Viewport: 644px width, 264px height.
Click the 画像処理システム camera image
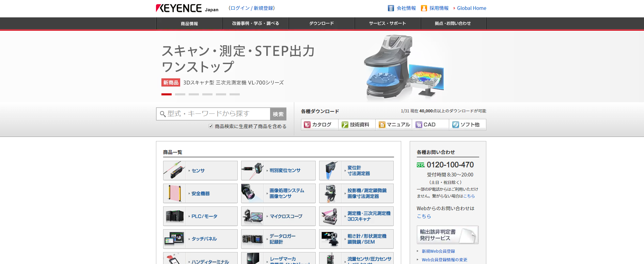click(253, 193)
